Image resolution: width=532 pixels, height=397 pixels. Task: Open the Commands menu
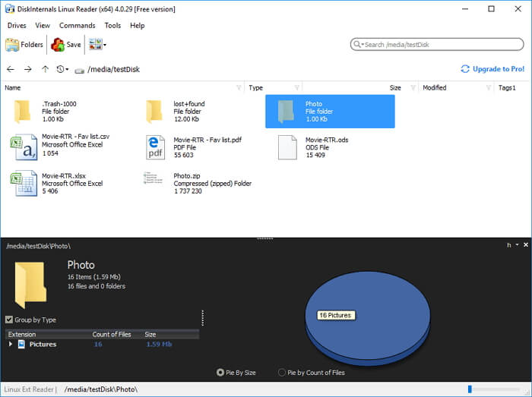tap(77, 25)
